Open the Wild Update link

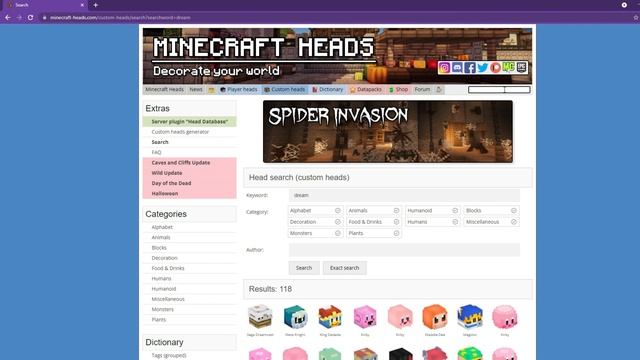(167, 173)
